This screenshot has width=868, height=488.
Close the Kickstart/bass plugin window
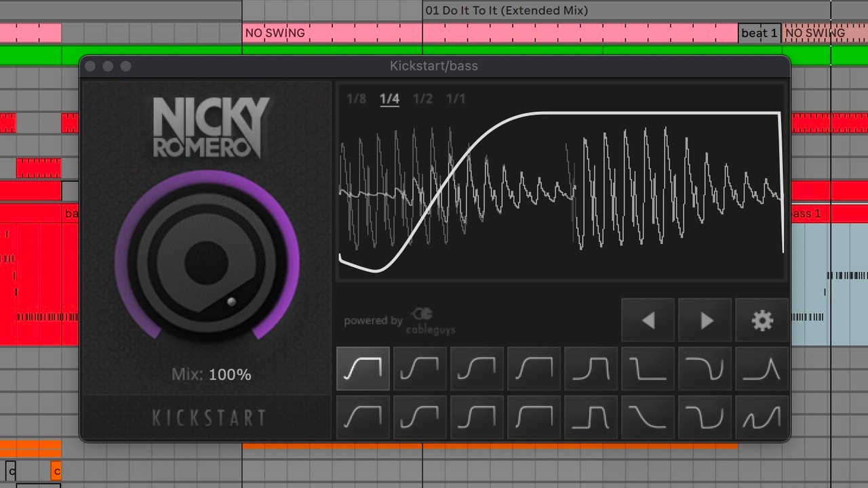coord(92,66)
